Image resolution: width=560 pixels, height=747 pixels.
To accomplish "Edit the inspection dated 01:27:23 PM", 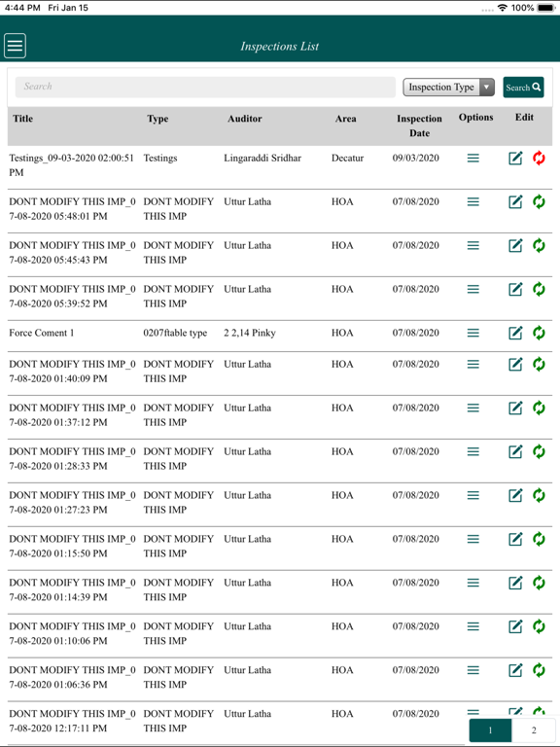I will (515, 495).
